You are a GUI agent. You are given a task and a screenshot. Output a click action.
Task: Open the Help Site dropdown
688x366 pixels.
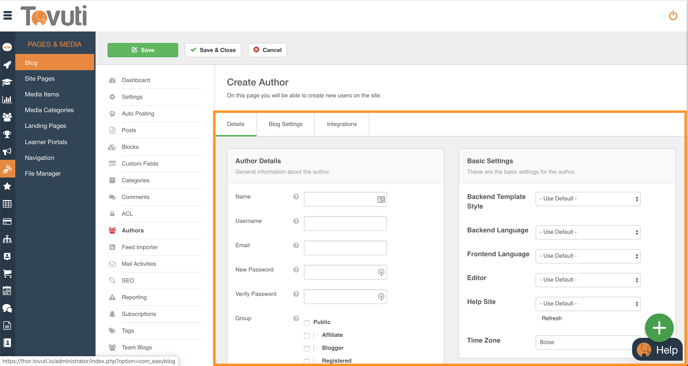pos(588,304)
